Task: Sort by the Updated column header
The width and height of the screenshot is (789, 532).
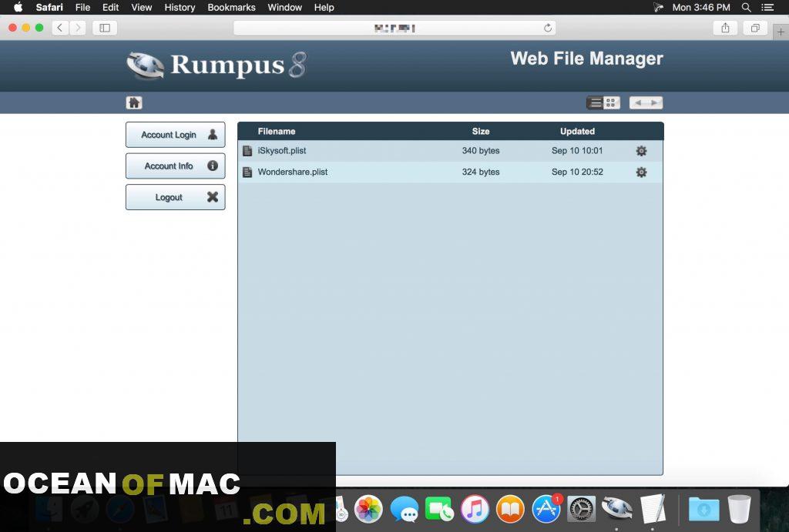Action: point(577,131)
